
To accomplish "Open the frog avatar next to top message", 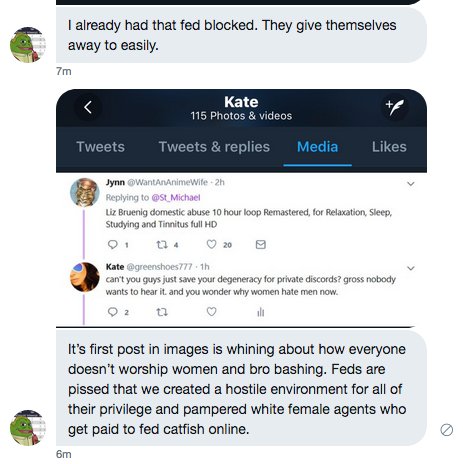I will click(28, 45).
